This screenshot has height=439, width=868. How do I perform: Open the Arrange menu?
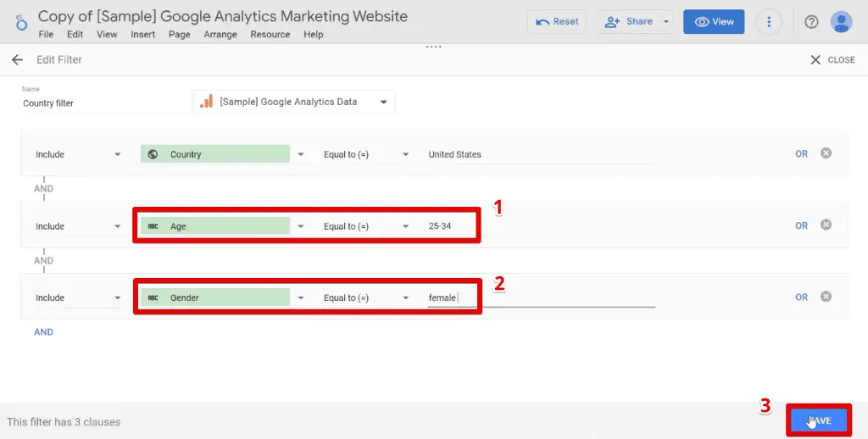[x=220, y=35]
